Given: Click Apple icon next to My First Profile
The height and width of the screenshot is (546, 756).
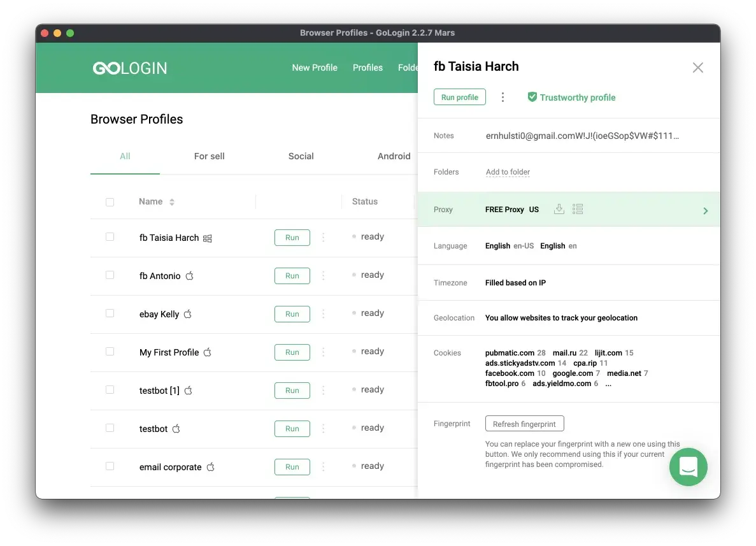Looking at the screenshot, I should (208, 352).
